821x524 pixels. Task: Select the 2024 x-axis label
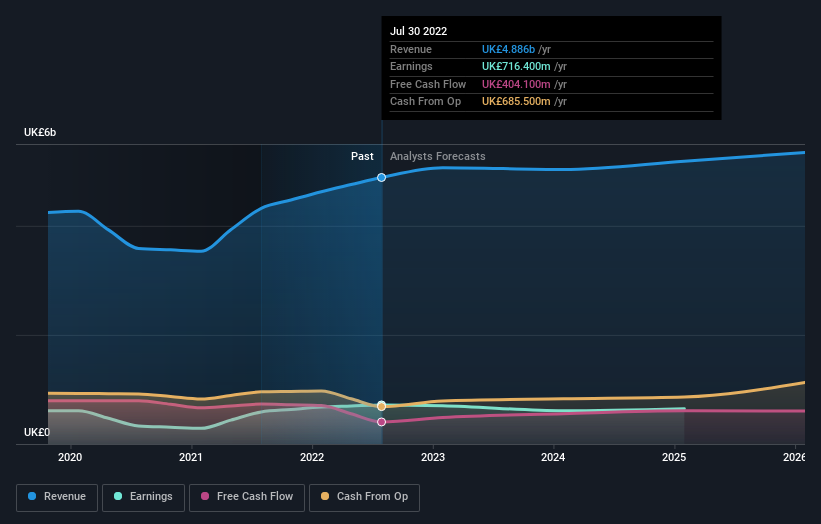tap(553, 457)
